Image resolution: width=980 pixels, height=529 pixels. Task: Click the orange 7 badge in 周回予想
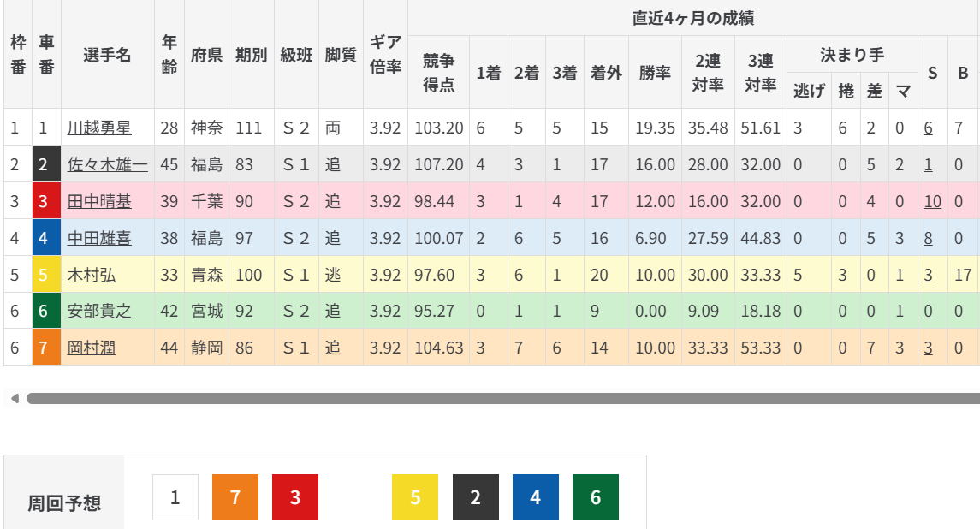point(235,497)
